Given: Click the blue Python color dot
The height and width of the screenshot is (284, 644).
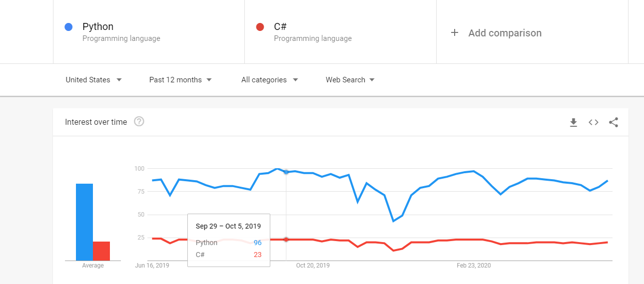Looking at the screenshot, I should click(69, 27).
